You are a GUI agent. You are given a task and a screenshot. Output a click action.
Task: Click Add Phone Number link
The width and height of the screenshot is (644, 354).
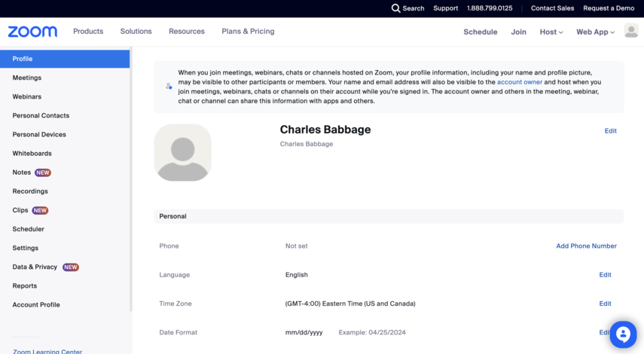coord(586,246)
